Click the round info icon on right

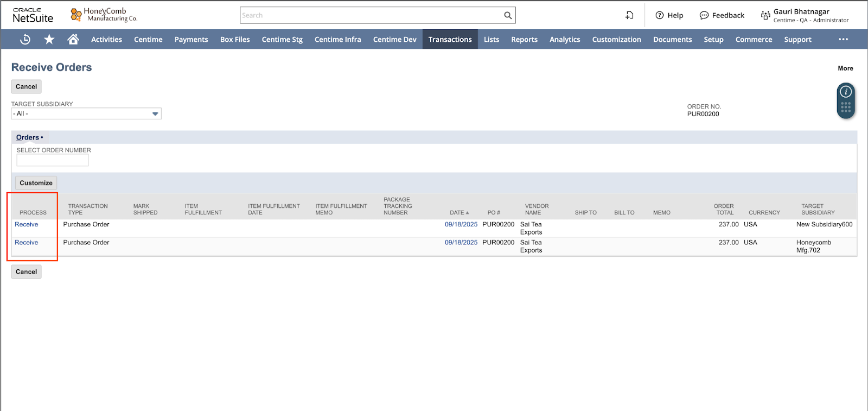coord(846,92)
